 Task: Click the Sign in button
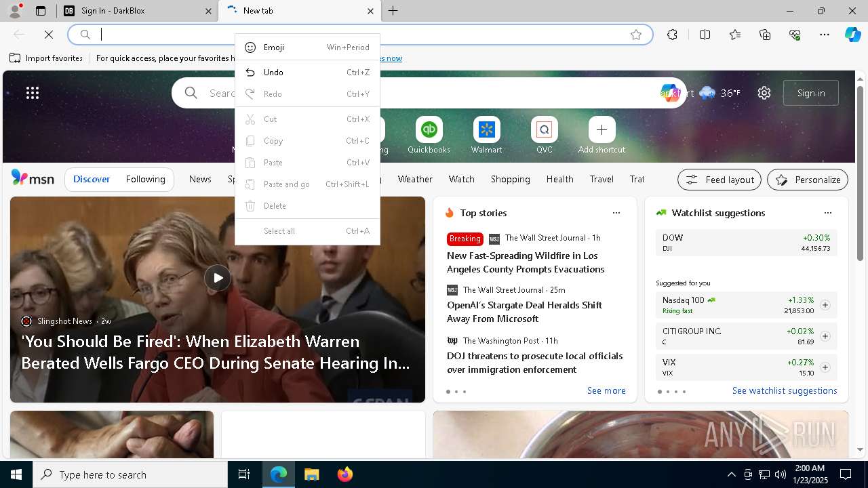pos(811,93)
